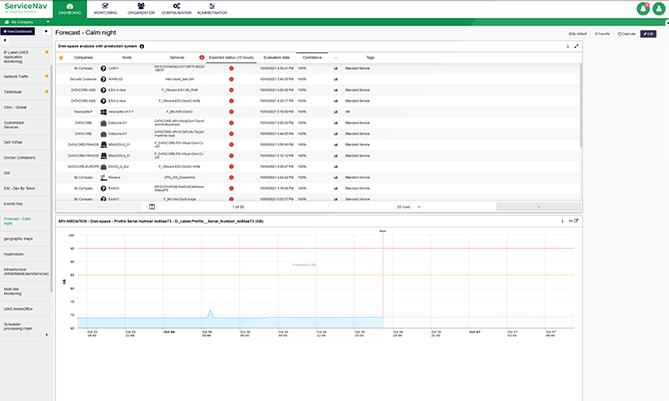
Task: Expand the table widget to fullscreen
Action: pos(576,46)
